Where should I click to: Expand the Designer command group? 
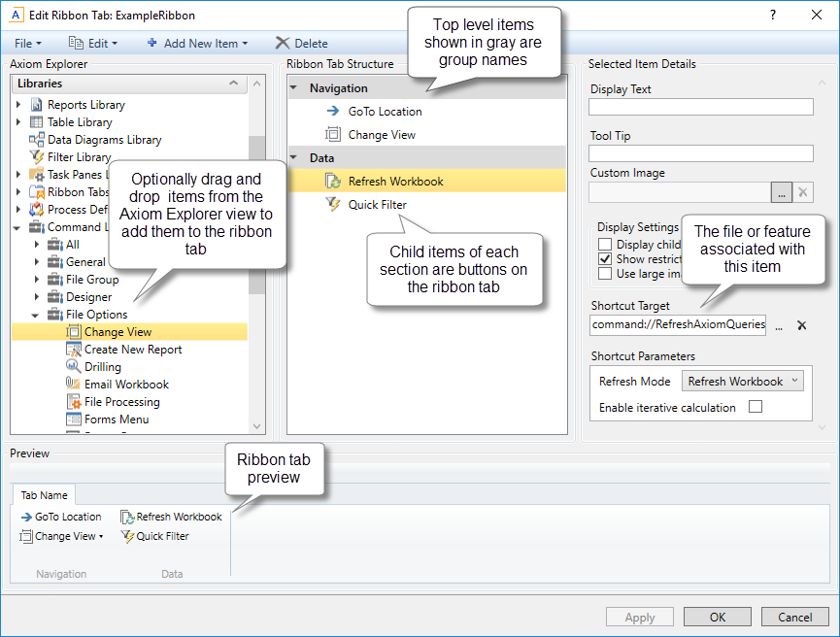coord(37,296)
